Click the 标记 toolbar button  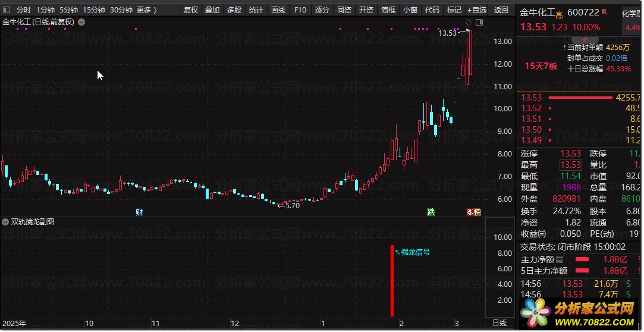(454, 10)
